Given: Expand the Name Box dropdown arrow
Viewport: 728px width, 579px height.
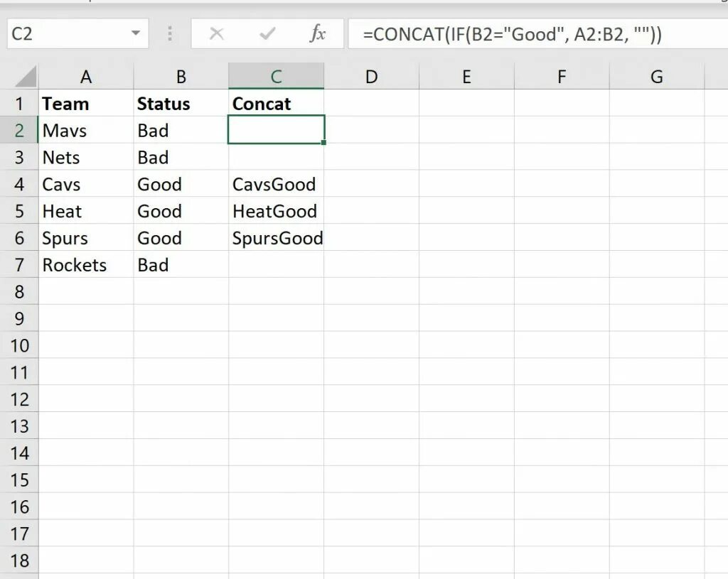Looking at the screenshot, I should (x=136, y=33).
